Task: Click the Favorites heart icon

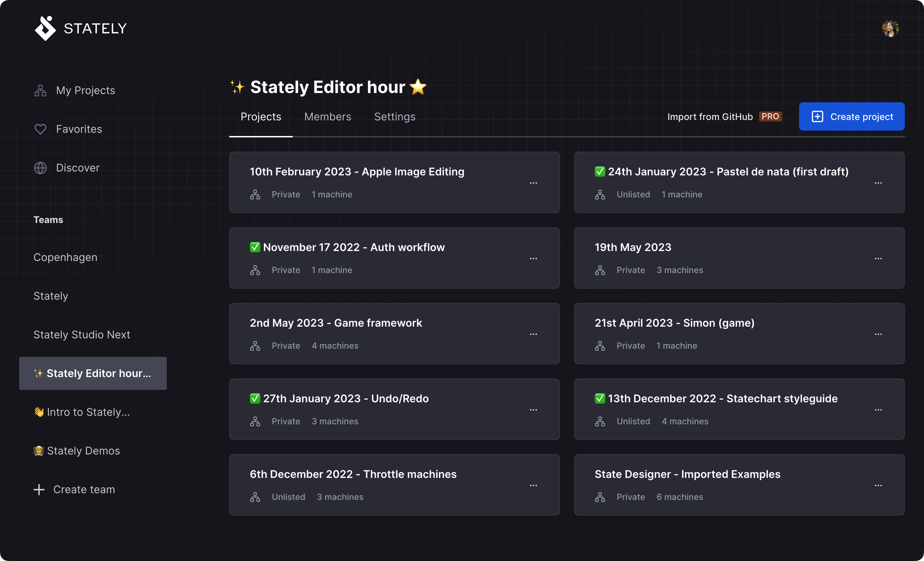Action: click(x=40, y=129)
